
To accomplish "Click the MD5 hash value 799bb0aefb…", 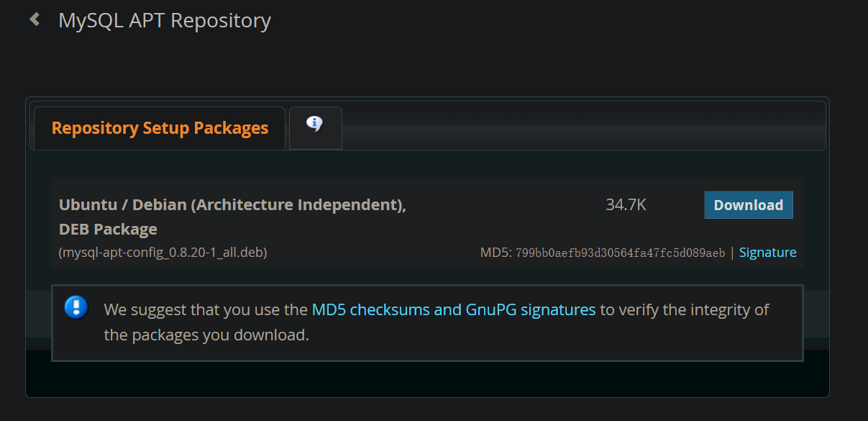I will click(x=620, y=253).
